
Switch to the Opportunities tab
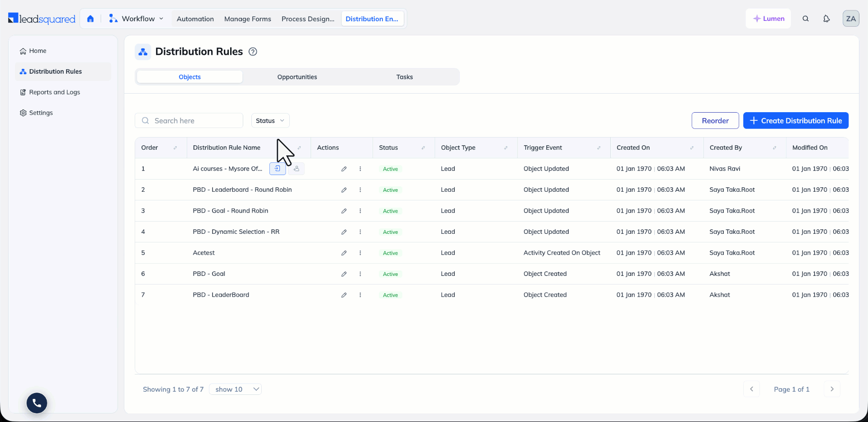click(297, 77)
